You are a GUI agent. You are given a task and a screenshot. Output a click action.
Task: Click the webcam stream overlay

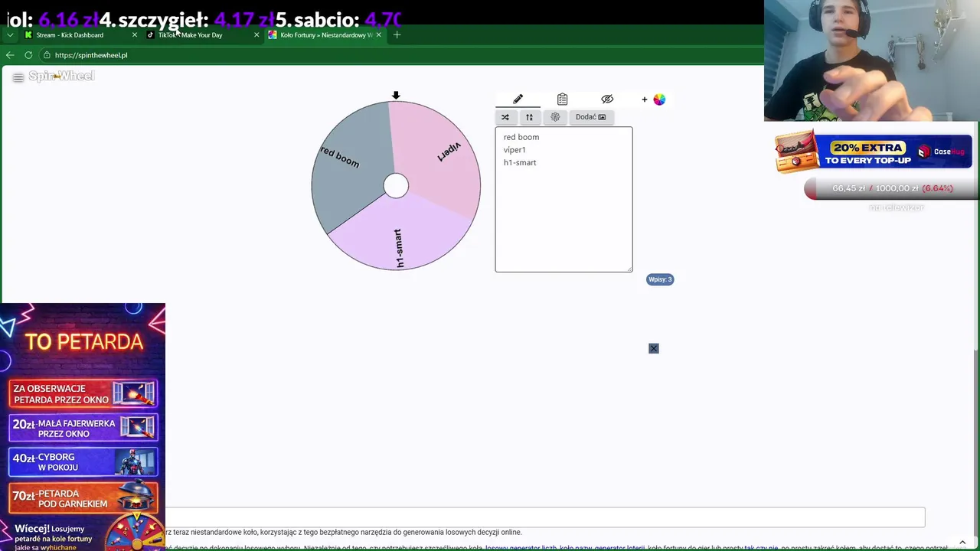(872, 61)
